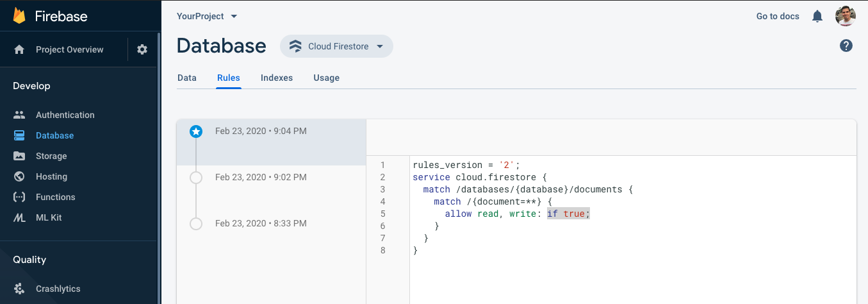This screenshot has width=868, height=304.
Task: Open project settings gear icon
Action: (x=142, y=49)
